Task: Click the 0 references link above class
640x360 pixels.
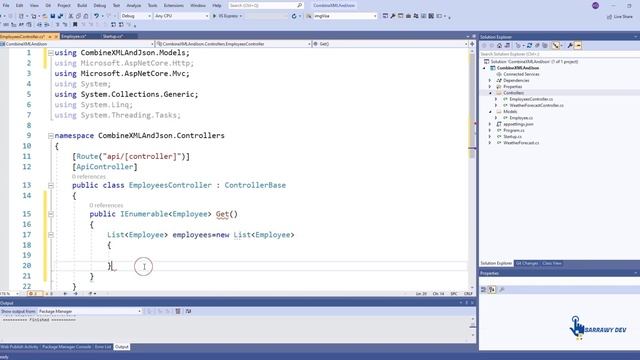Action: click(x=89, y=177)
